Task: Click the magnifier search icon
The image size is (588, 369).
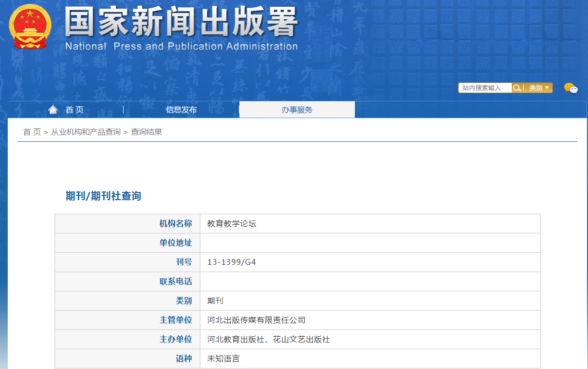Action: (517, 88)
